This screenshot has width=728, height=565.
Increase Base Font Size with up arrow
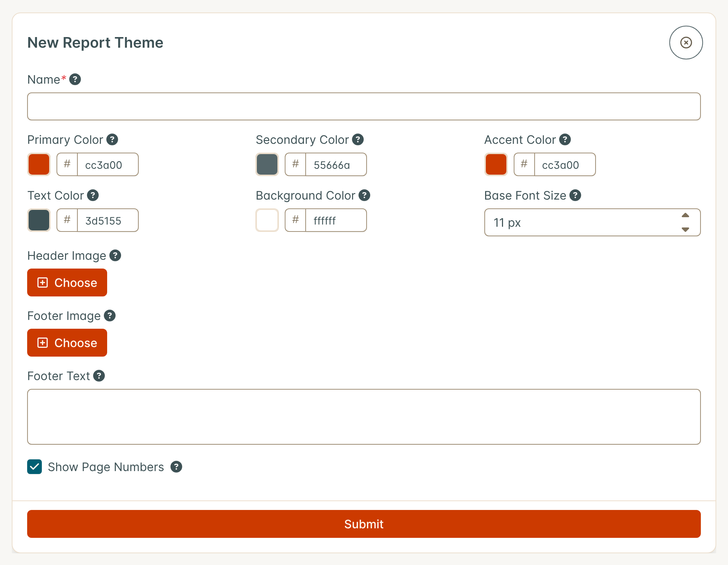click(x=685, y=215)
